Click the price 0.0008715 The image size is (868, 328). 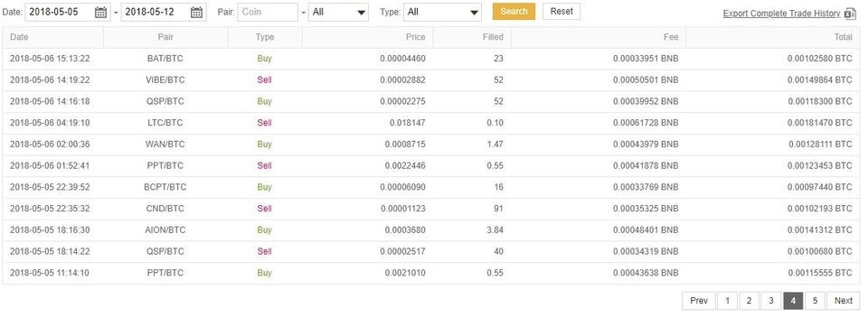click(405, 145)
